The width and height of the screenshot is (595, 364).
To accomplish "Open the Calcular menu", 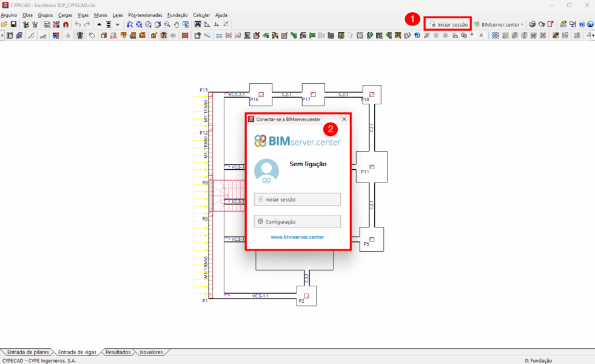I will tap(201, 15).
